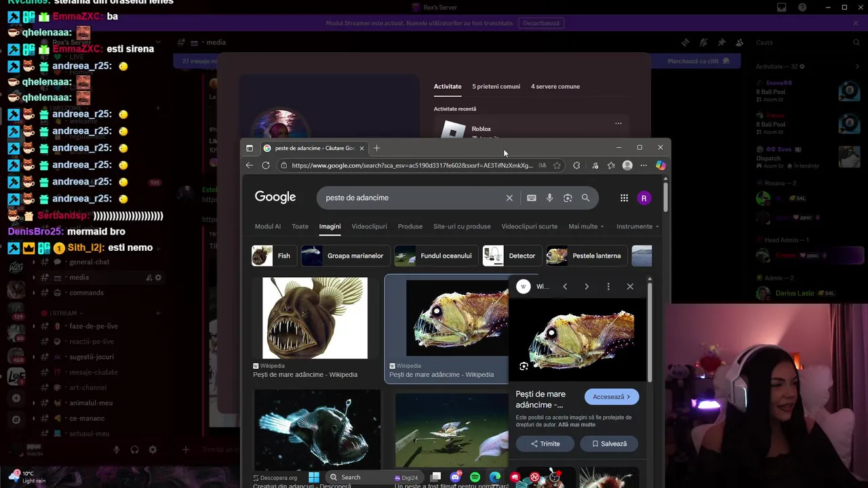The image size is (868, 488).
Task: Start Google voice search microphone
Action: [549, 198]
